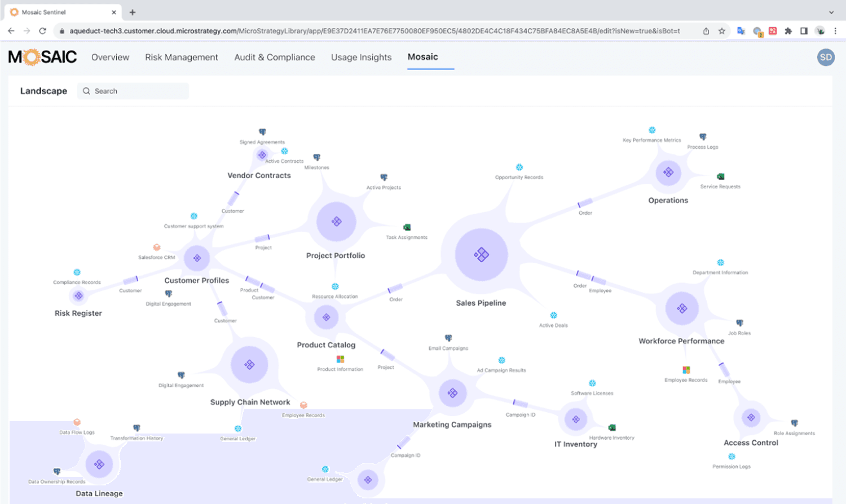Open the Chrome three-dot menu
The width and height of the screenshot is (846, 504).
pos(835,31)
